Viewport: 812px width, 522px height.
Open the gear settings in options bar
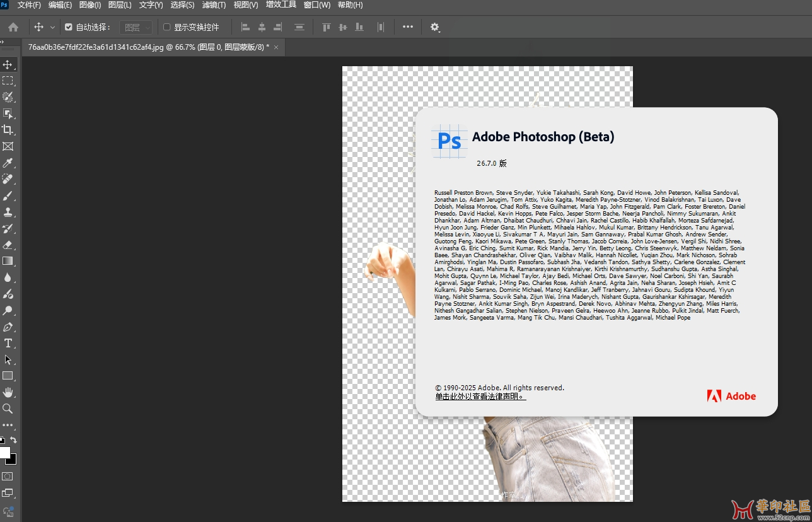[435, 27]
